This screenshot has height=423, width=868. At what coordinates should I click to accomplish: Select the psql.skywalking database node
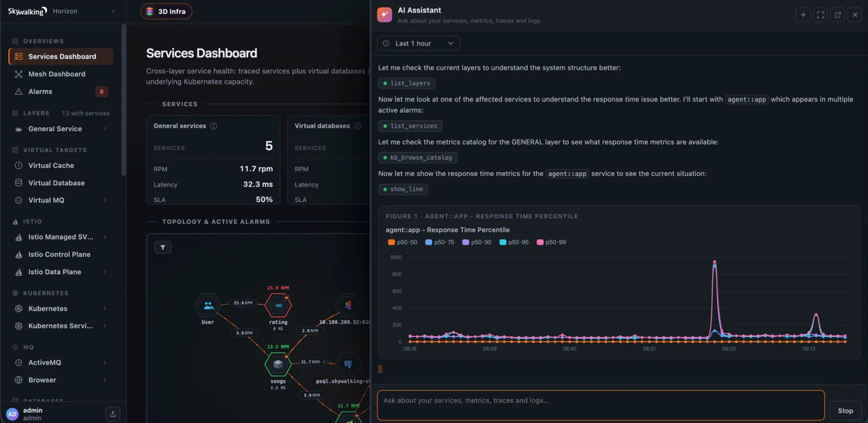348,364
